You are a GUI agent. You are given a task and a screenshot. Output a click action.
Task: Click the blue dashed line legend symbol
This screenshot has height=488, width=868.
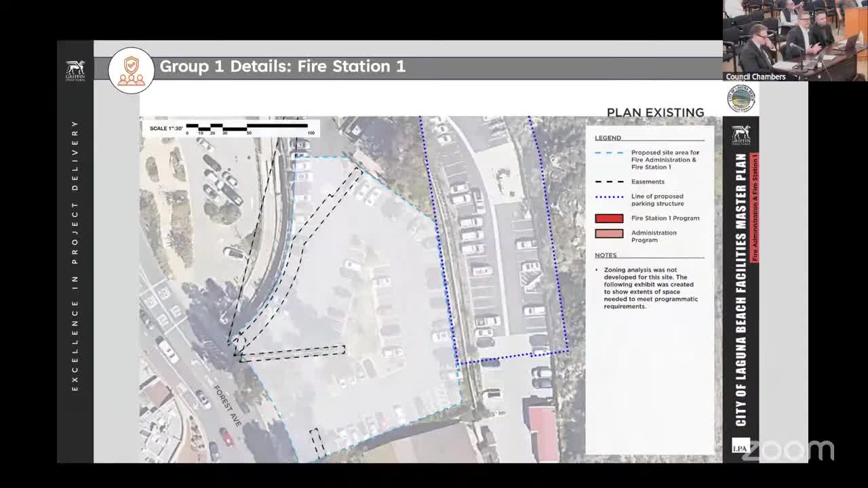pyautogui.click(x=608, y=153)
